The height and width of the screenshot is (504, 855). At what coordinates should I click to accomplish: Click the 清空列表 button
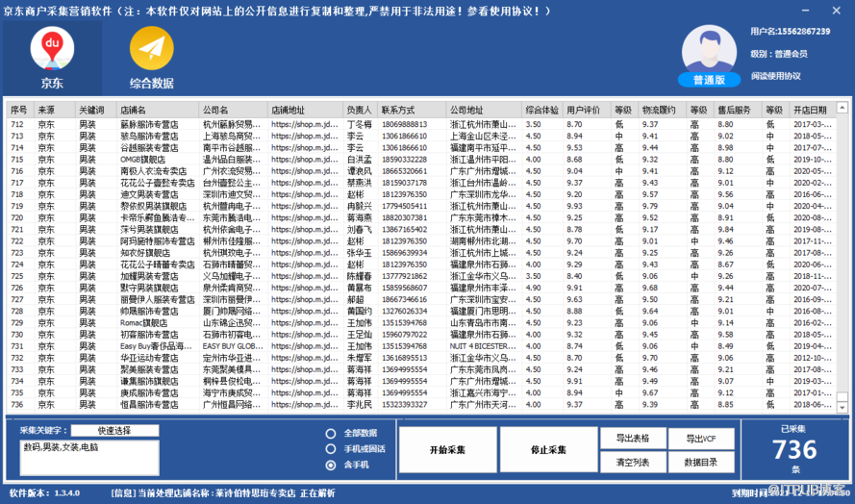[x=633, y=462]
